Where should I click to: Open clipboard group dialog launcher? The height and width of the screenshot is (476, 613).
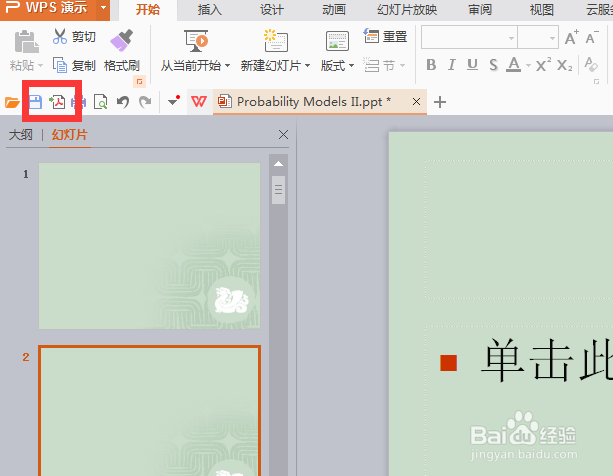[x=139, y=81]
